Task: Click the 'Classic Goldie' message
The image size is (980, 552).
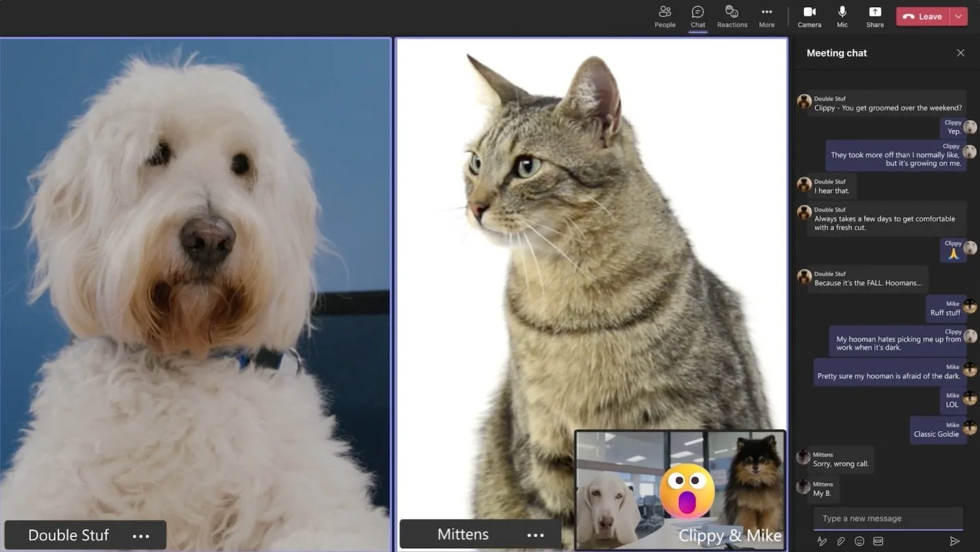Action: (937, 430)
